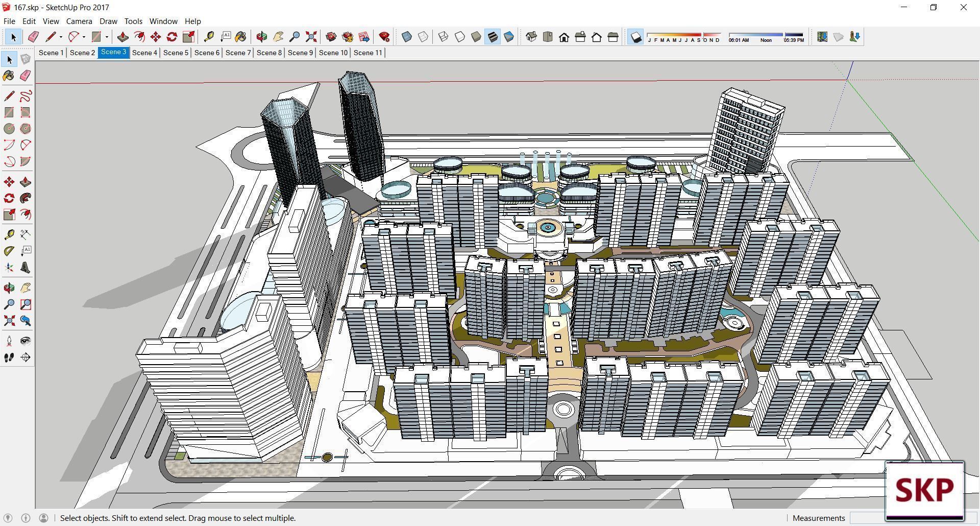Click the geo-location status bar icon
The image size is (980, 526).
click(x=8, y=518)
